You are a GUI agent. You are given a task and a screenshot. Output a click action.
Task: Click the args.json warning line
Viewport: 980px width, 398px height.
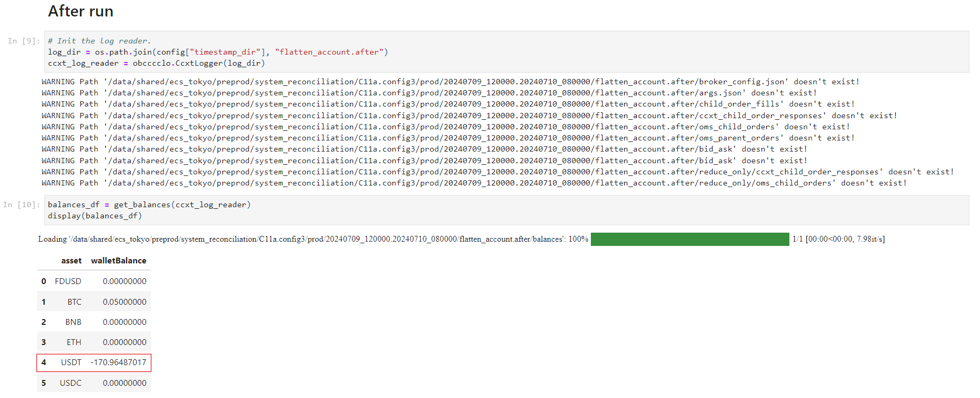click(x=429, y=93)
